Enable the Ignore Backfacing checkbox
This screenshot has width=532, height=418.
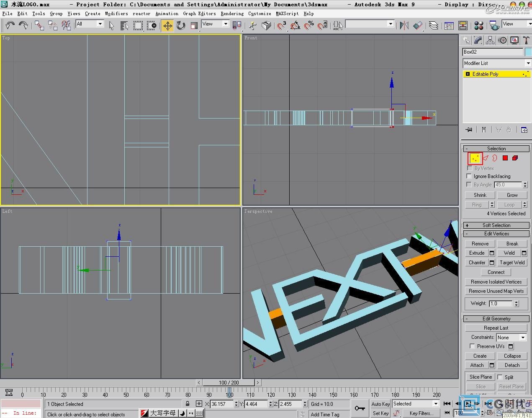coord(469,176)
